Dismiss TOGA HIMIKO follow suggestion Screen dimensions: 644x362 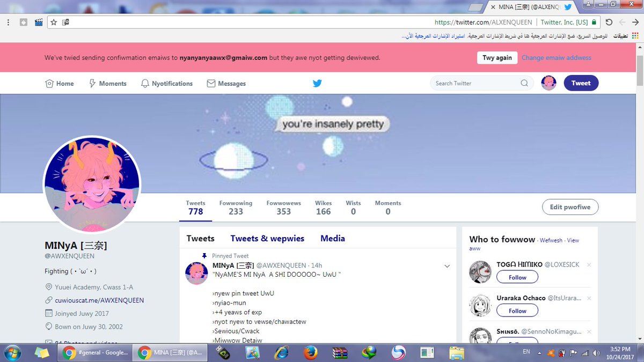point(589,265)
